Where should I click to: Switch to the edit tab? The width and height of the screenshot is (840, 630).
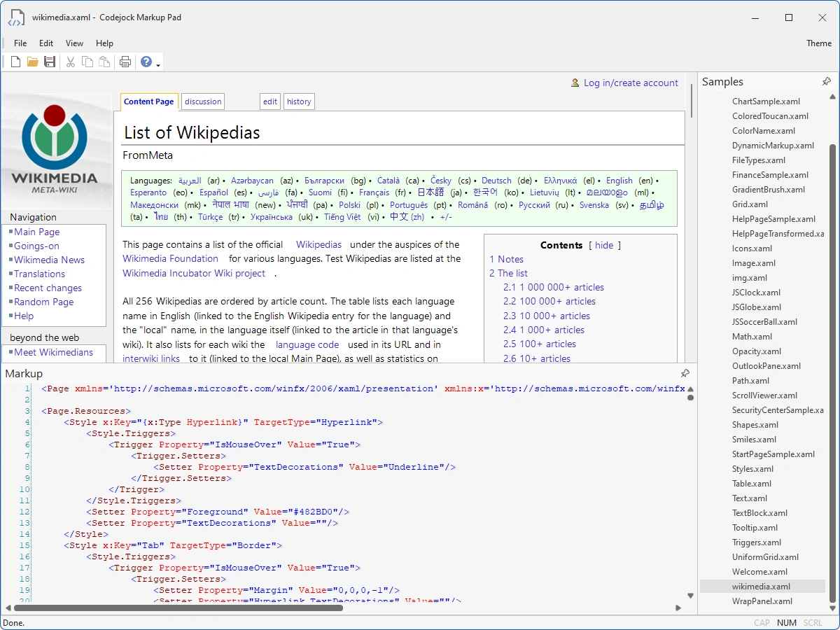pos(270,101)
